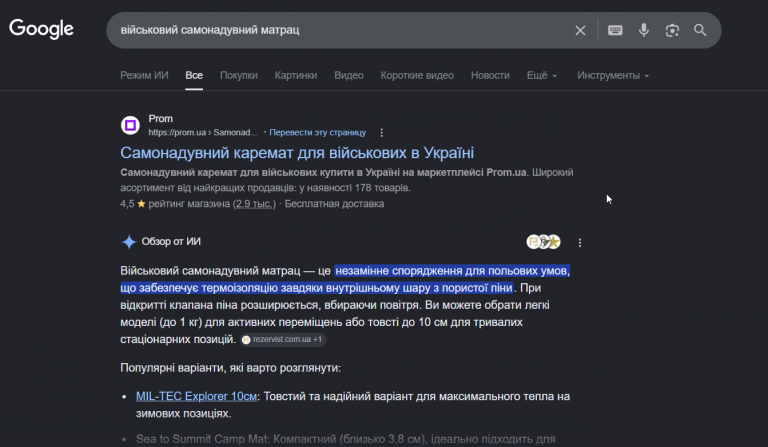Open the Самонадувний каремат для військових result
Viewport: 768px width, 447px height.
[x=297, y=153]
